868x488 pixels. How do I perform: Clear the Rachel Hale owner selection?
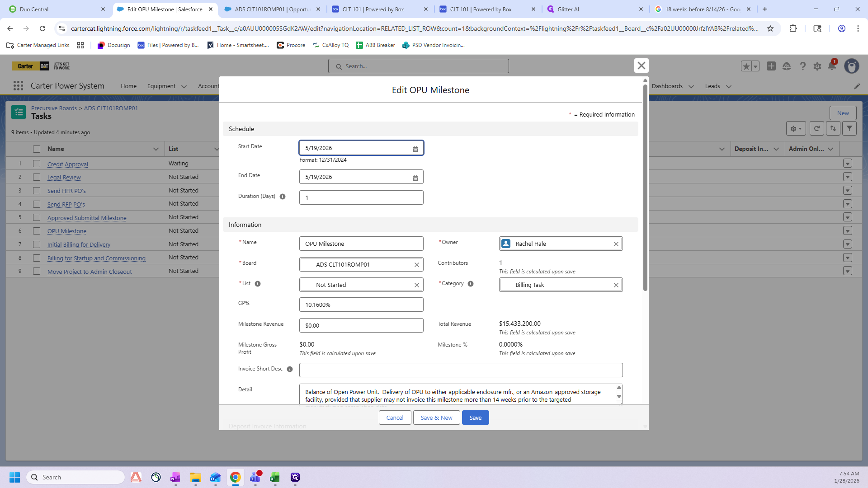click(616, 244)
